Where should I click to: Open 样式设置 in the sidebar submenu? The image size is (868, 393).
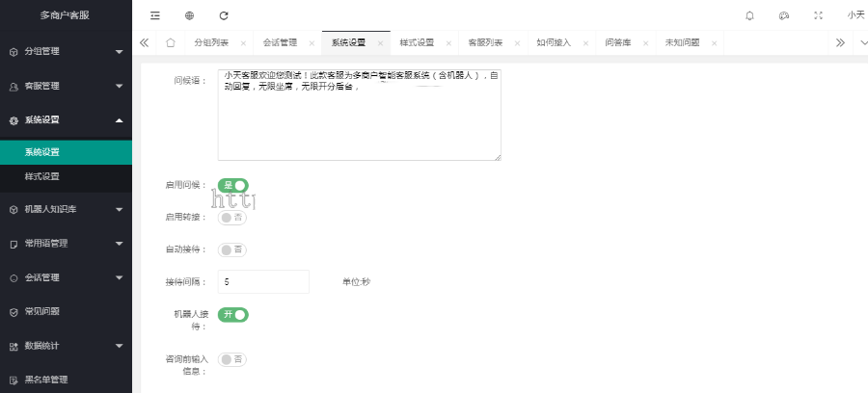point(66,177)
